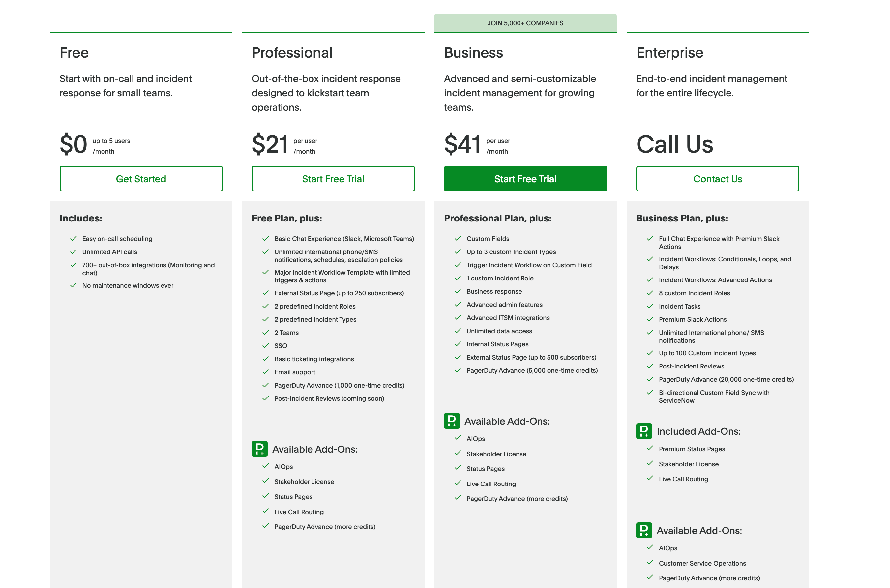Click the Business plan Available Add-Ons icon
Viewport: 890px width, 588px height.
point(452,421)
